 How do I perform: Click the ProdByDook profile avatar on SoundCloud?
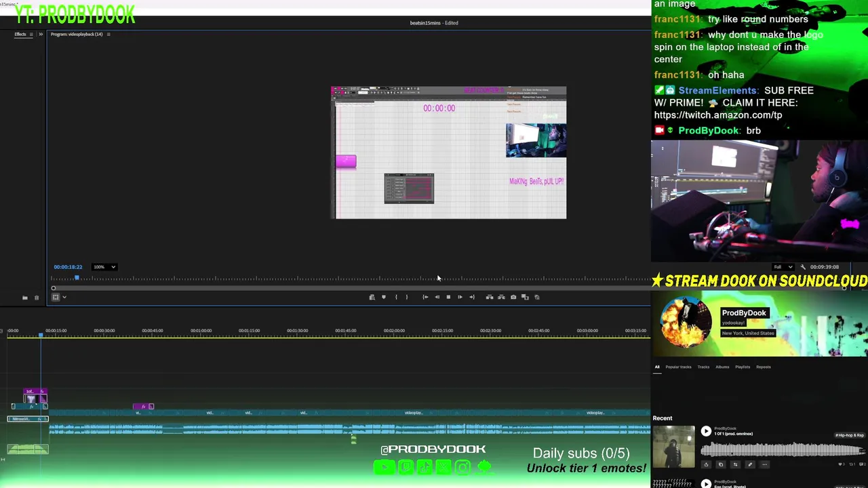[x=686, y=324]
